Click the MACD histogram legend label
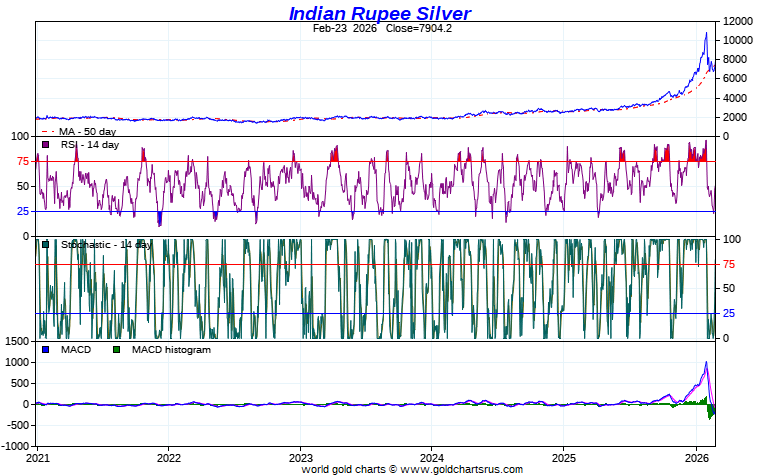760x475 pixels. pos(171,350)
